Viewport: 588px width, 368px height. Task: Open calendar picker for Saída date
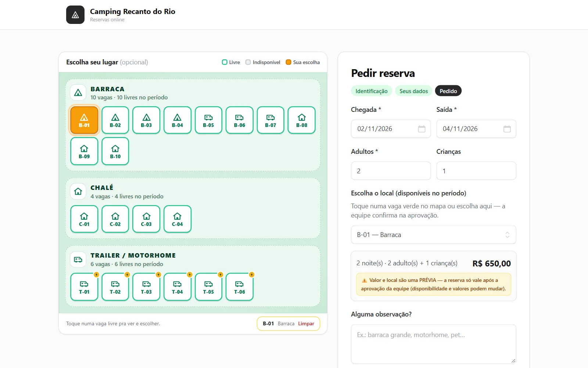(507, 129)
